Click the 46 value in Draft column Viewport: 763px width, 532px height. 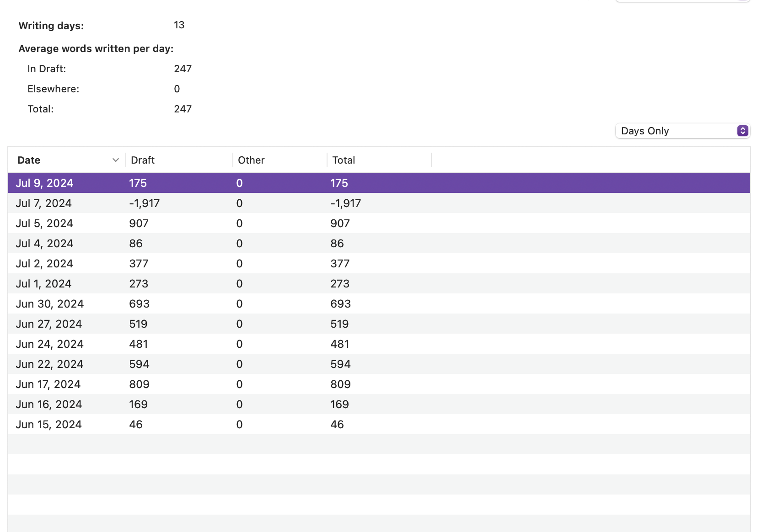(136, 425)
